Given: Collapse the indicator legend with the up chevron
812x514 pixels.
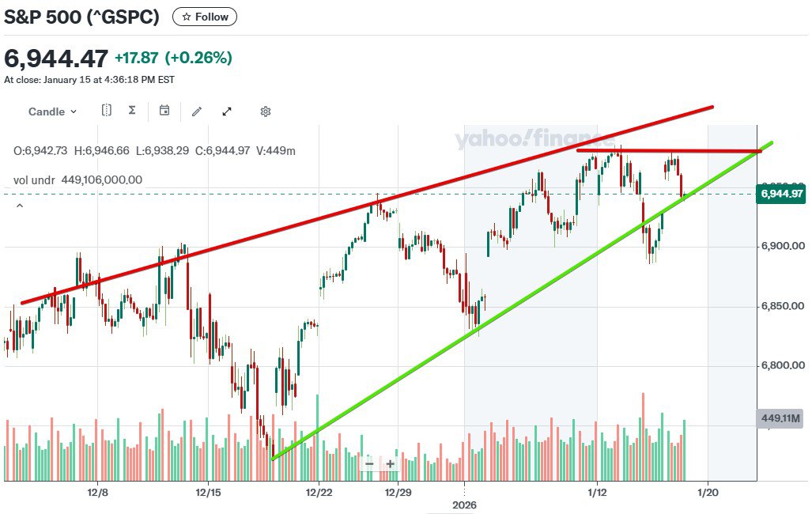Looking at the screenshot, I should tap(20, 206).
